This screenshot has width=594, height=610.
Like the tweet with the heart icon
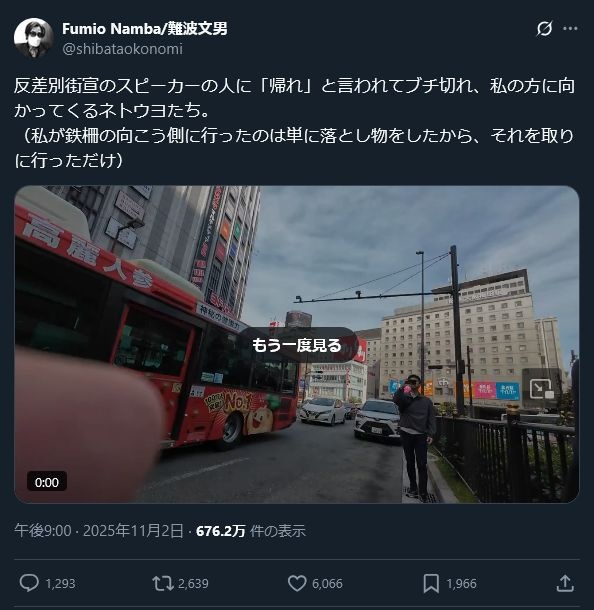click(x=297, y=584)
